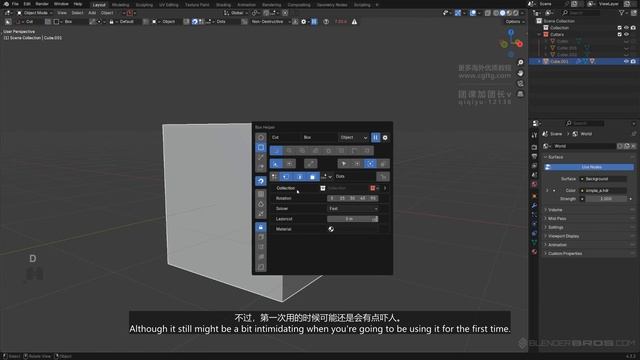Select box shape icon in Box Helper sidebar
This screenshot has width=640, height=360.
point(261,147)
